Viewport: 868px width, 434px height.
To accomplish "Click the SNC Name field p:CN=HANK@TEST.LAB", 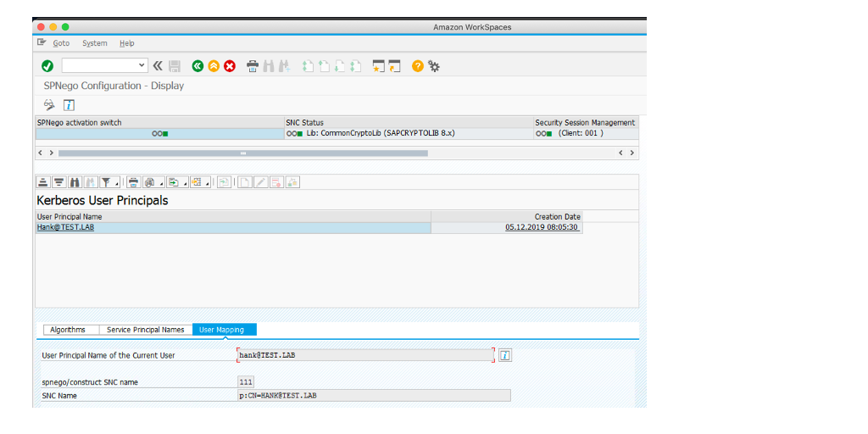I will (374, 395).
